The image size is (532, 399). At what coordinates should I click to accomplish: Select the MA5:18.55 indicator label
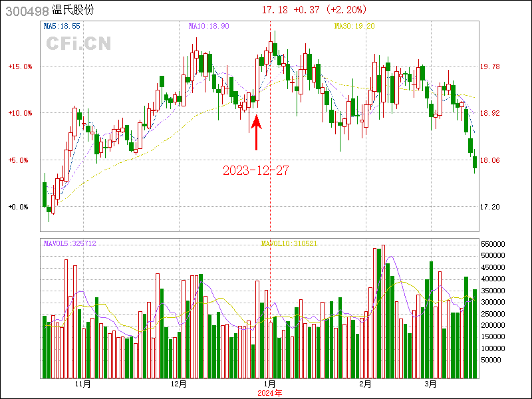[62, 26]
